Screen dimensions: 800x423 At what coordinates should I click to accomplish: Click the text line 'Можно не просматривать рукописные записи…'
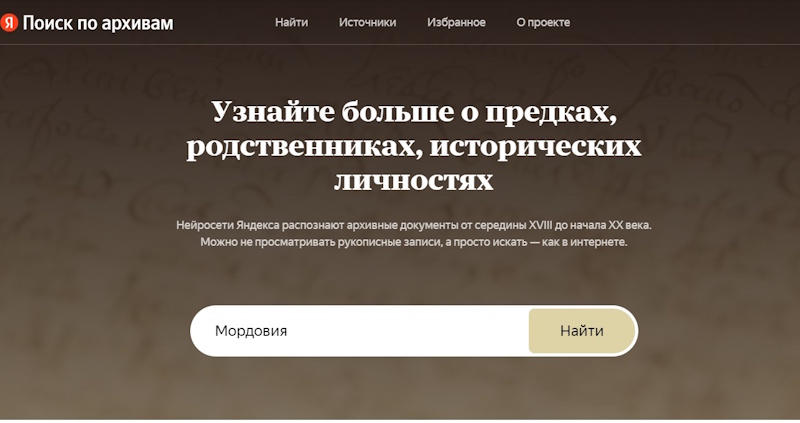(x=414, y=242)
